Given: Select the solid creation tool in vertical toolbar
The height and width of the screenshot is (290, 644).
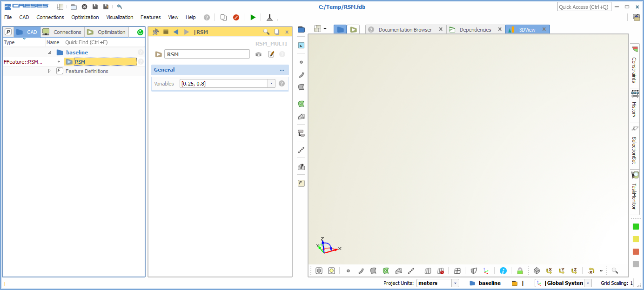Looking at the screenshot, I should 301,116.
